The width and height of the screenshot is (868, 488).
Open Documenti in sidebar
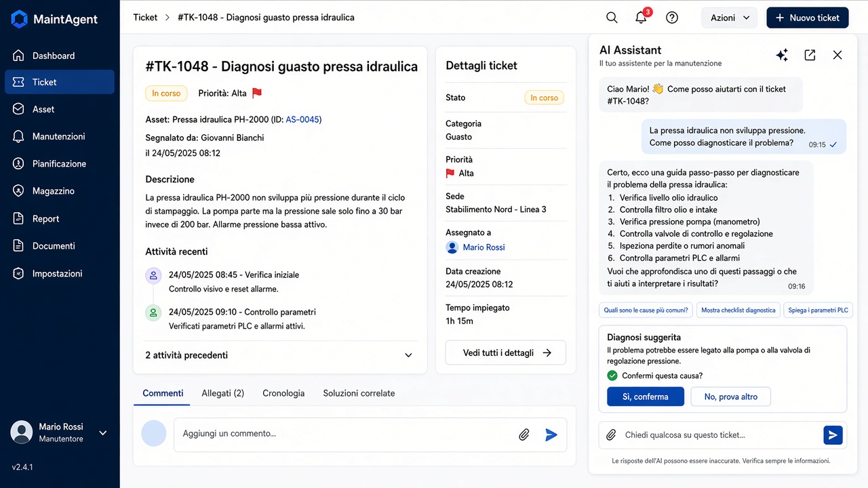(x=60, y=246)
